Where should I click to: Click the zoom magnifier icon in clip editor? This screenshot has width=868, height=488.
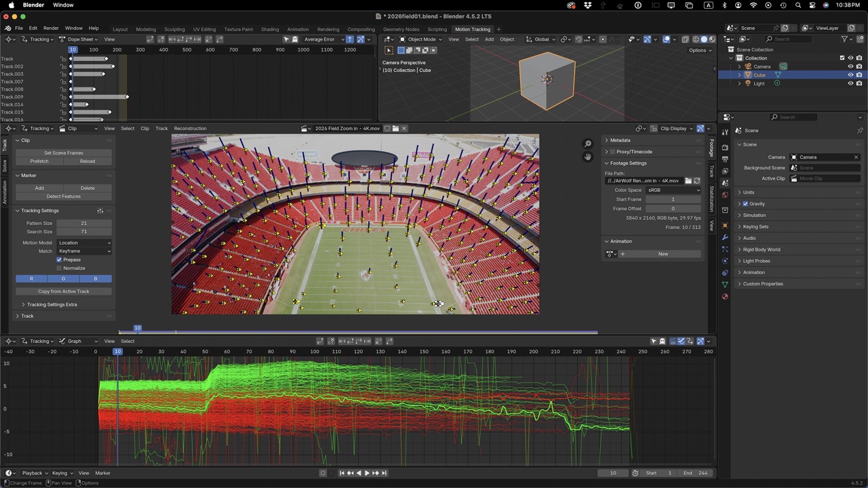588,144
